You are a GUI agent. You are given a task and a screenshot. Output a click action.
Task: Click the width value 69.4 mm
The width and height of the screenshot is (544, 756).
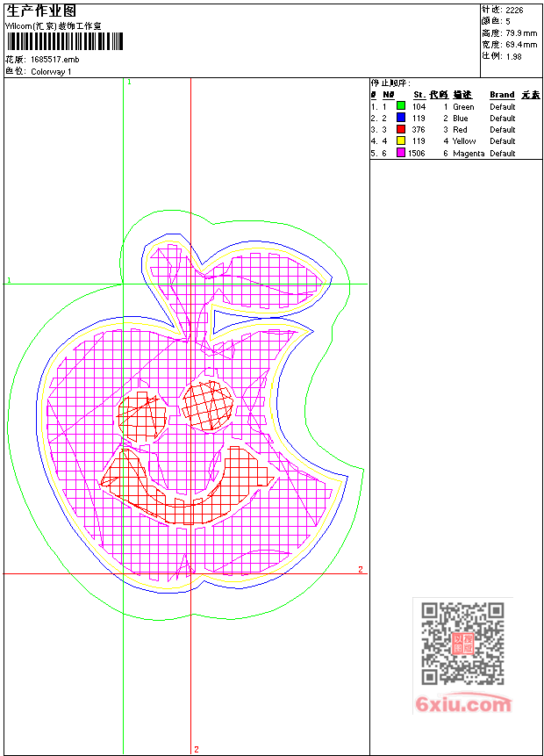coord(521,45)
